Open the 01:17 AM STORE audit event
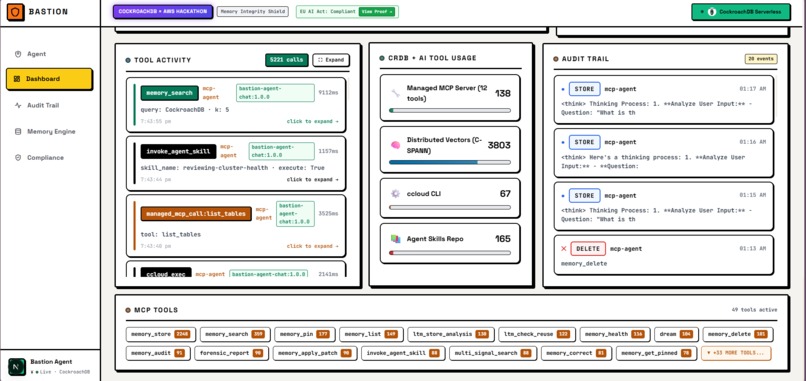The width and height of the screenshot is (806, 381). click(x=664, y=100)
